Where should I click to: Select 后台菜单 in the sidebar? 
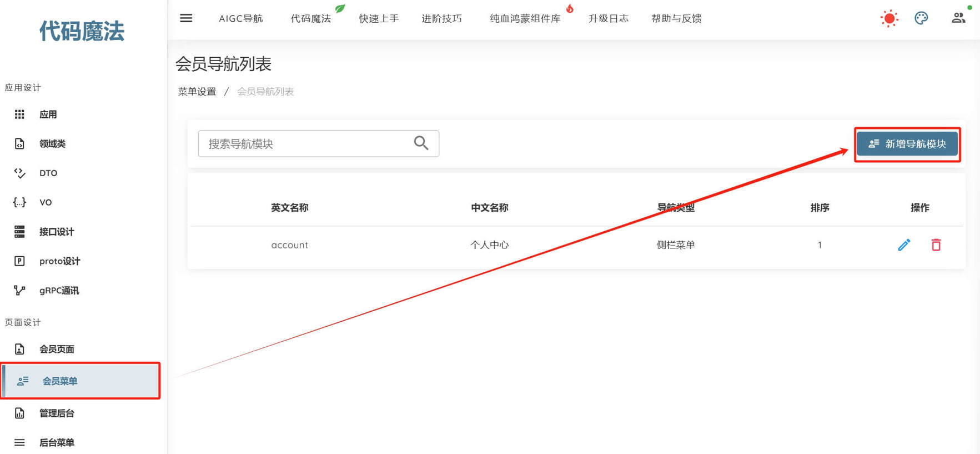pos(57,442)
